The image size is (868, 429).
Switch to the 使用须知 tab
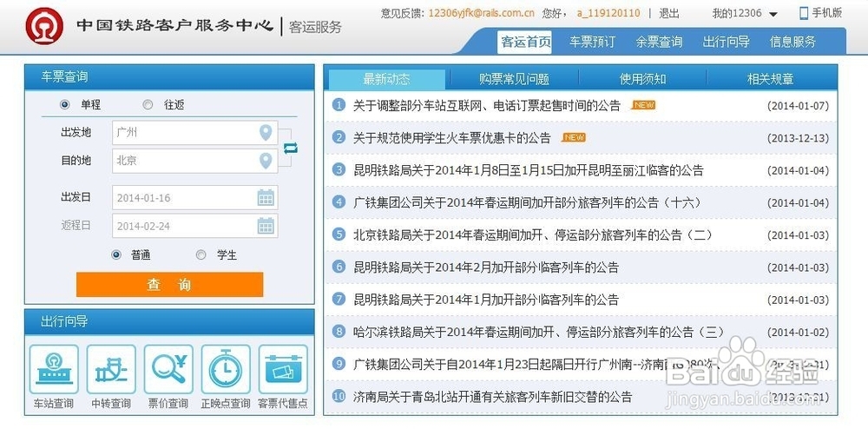(642, 79)
